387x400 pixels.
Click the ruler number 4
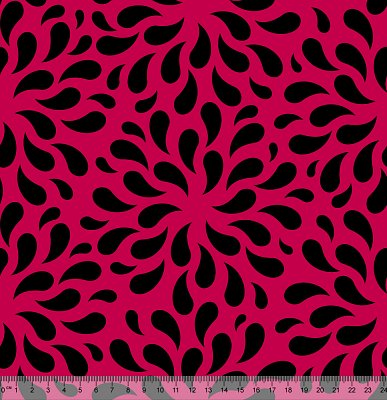(64, 390)
